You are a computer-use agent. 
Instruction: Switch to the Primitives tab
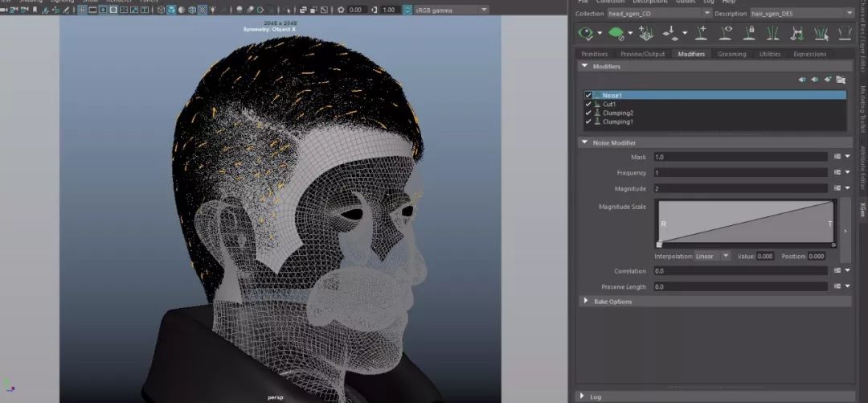pyautogui.click(x=594, y=54)
